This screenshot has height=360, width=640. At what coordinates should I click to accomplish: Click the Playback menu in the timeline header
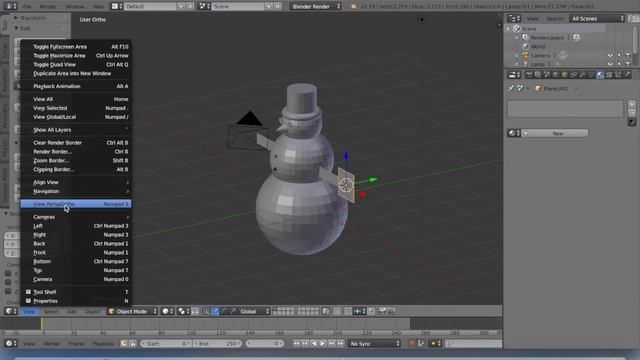click(x=103, y=344)
